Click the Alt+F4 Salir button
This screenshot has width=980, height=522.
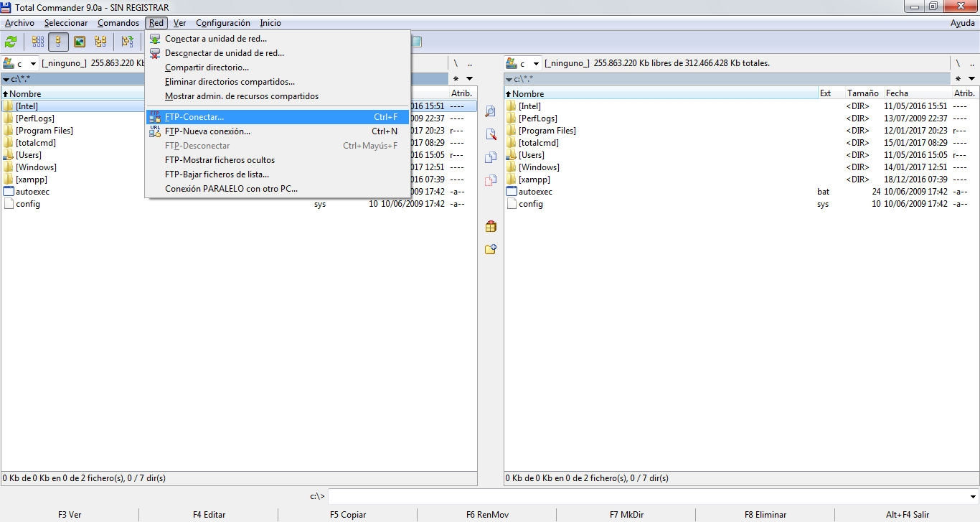tap(908, 515)
